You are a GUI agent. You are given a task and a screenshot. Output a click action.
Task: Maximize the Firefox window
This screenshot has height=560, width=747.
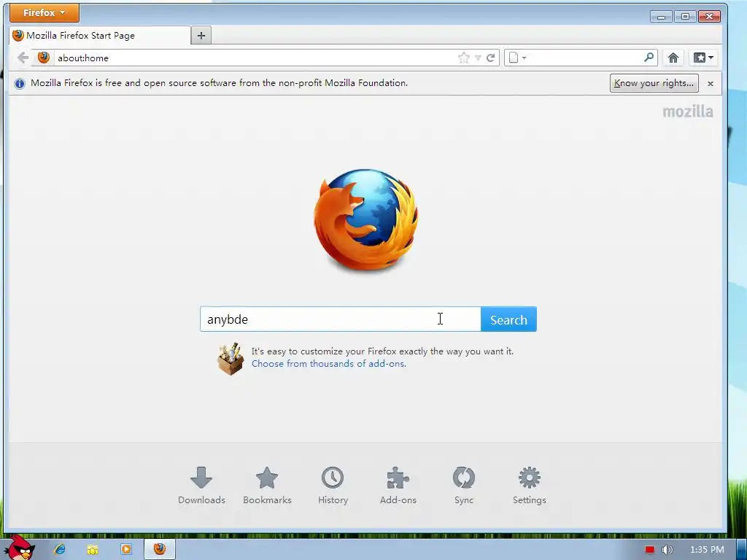click(x=685, y=17)
